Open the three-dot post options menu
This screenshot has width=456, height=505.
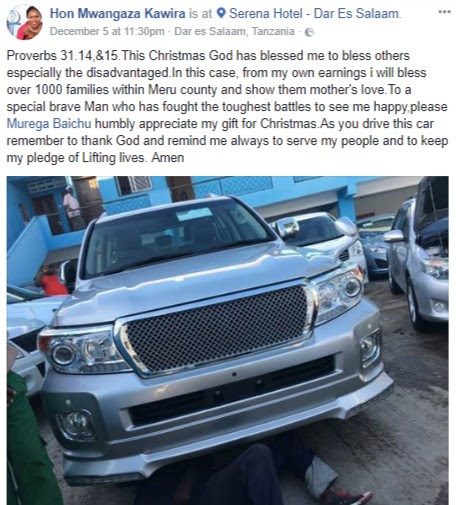click(x=444, y=12)
